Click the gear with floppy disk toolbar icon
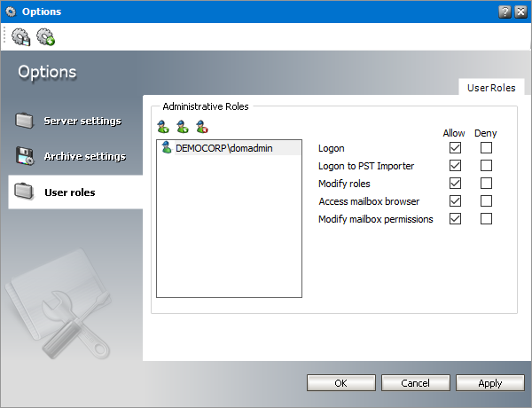This screenshot has width=532, height=408. pos(20,36)
